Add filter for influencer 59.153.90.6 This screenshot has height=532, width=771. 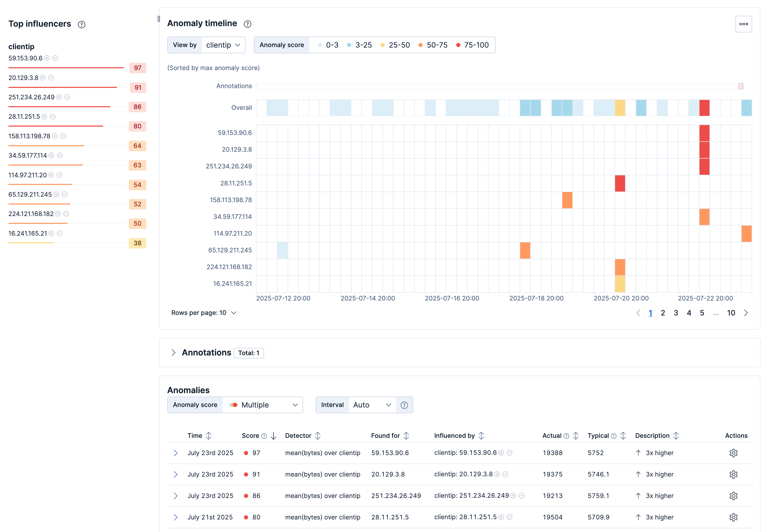tap(47, 58)
